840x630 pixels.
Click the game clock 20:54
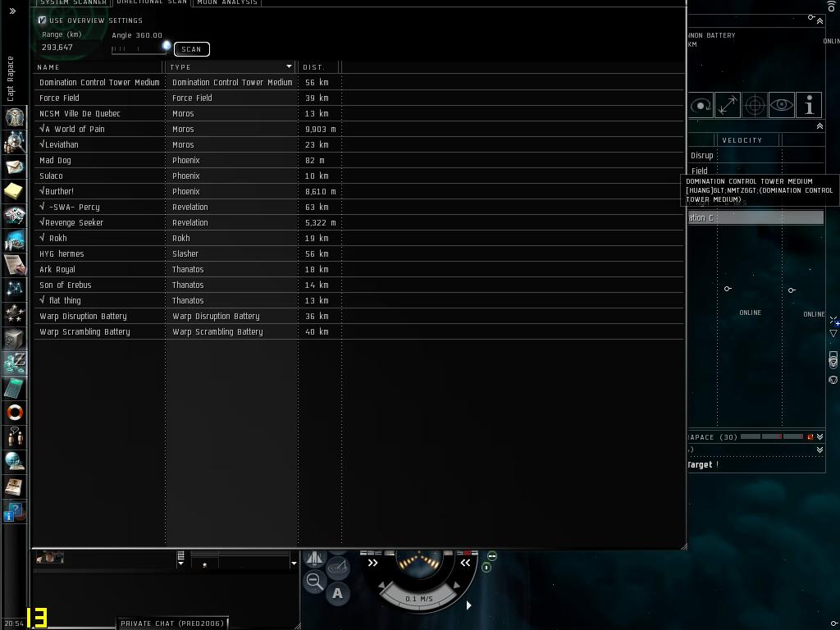14,623
